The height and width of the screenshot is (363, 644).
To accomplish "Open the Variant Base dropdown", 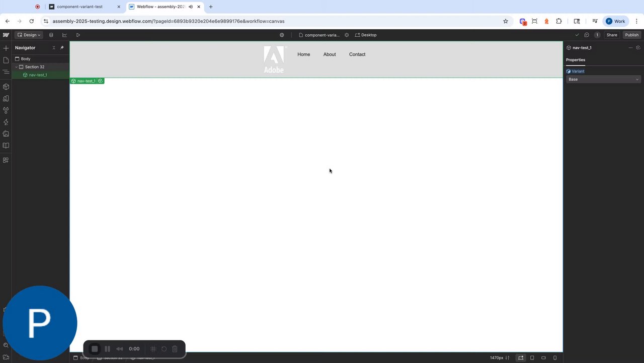I will [x=604, y=80].
